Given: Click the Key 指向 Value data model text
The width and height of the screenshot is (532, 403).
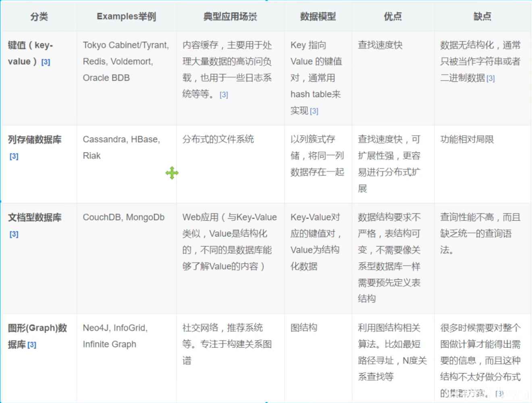Looking at the screenshot, I should pyautogui.click(x=316, y=78).
